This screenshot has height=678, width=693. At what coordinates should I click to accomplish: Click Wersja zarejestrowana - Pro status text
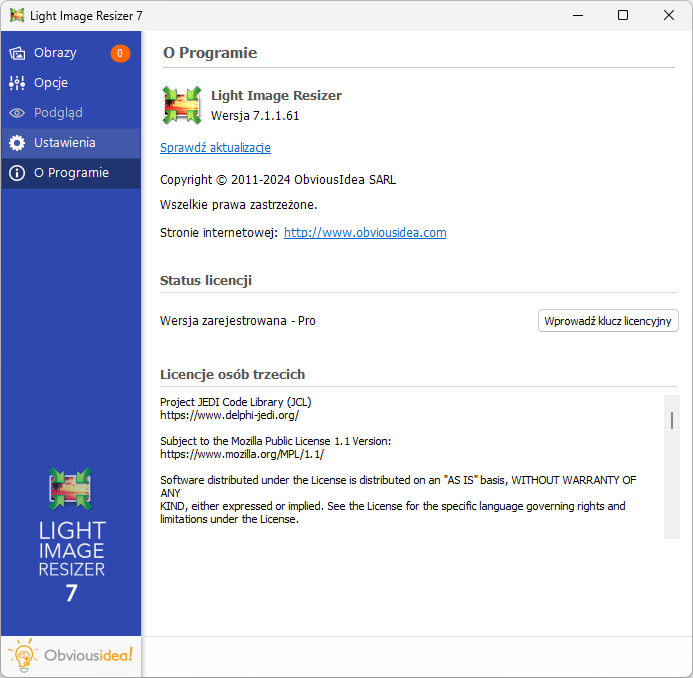[238, 321]
